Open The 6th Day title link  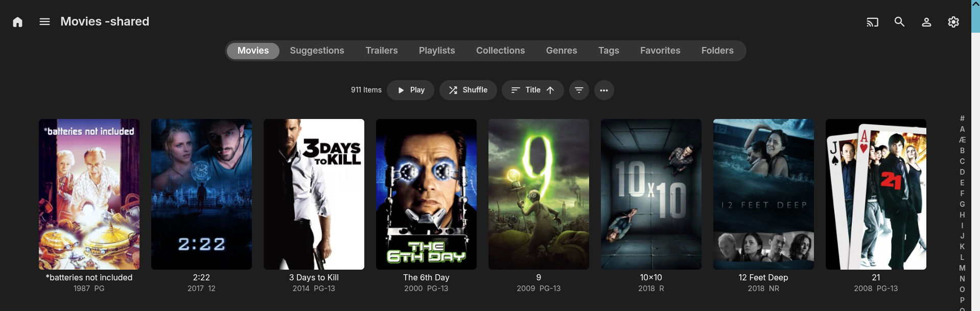tap(426, 277)
